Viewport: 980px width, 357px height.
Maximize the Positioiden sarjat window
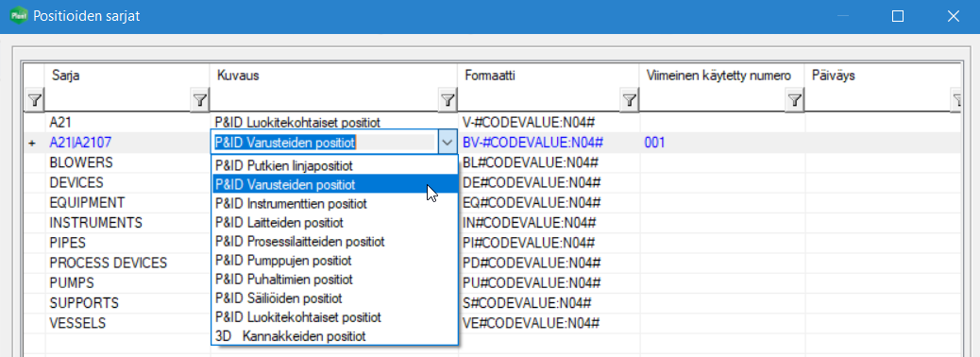click(898, 16)
